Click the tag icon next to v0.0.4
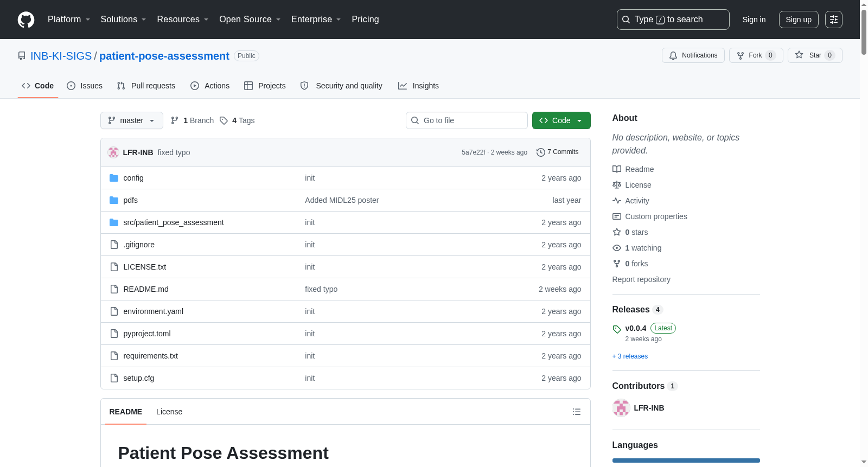 [x=617, y=329]
